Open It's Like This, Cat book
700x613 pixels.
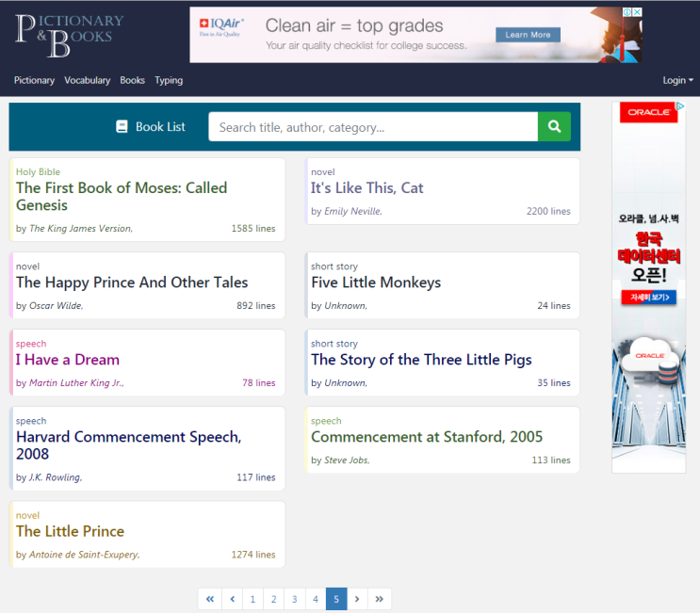[367, 187]
